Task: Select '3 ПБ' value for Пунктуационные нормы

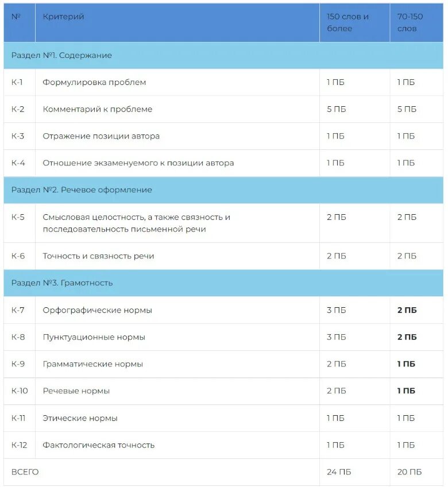Action: [x=337, y=337]
